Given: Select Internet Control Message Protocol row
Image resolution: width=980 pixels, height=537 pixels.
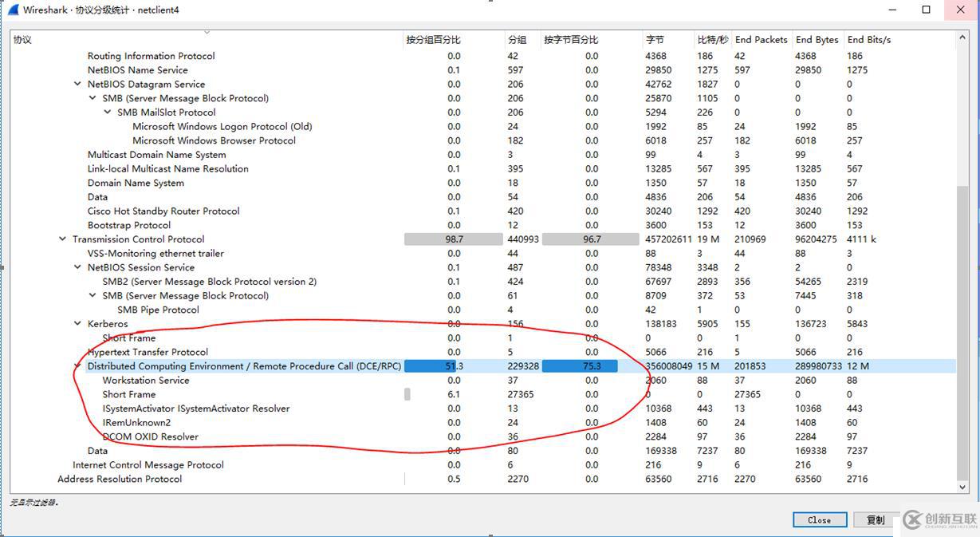Looking at the screenshot, I should pyautogui.click(x=482, y=465).
